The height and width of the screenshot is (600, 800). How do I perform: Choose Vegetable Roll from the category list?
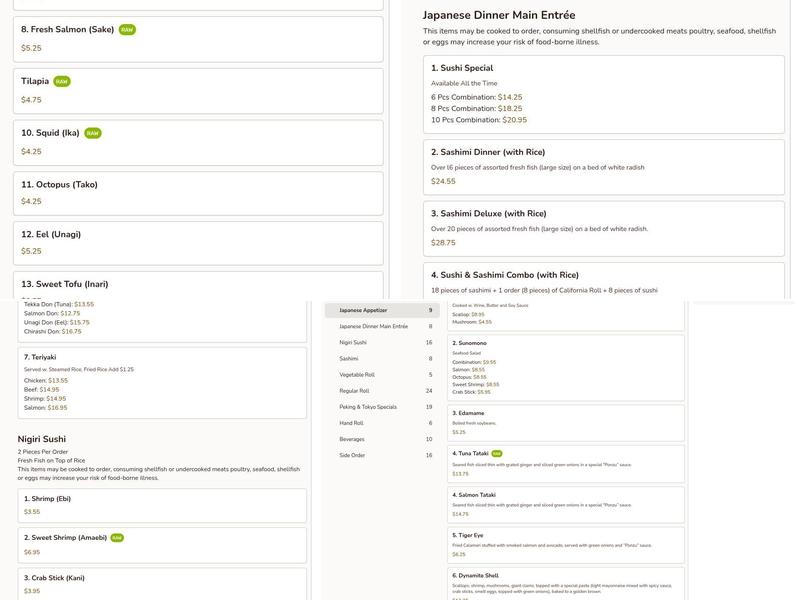[x=382, y=375]
